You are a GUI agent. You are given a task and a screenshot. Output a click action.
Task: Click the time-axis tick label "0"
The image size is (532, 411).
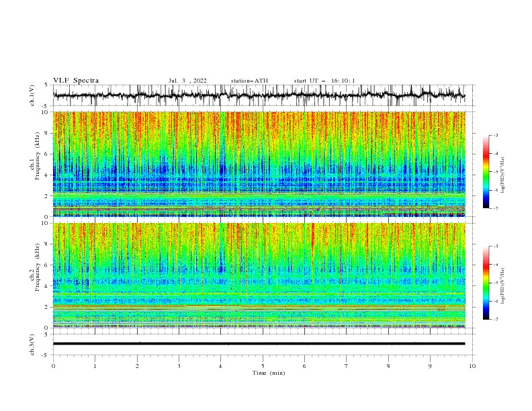tap(53, 366)
